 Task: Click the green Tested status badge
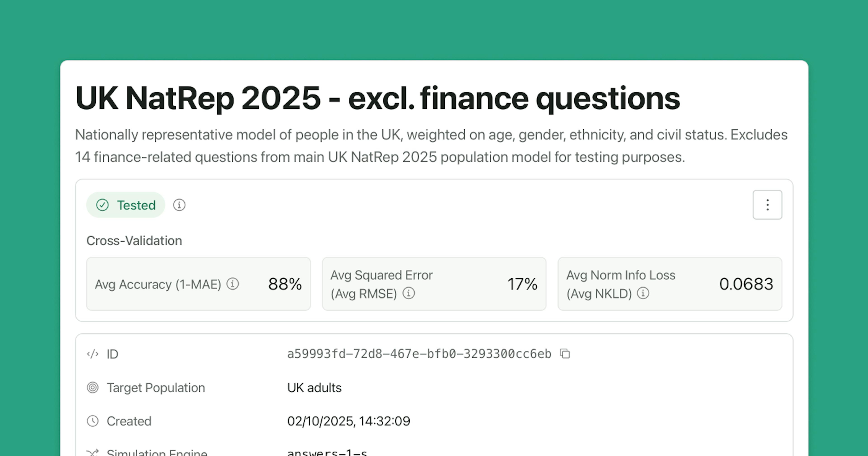(126, 205)
